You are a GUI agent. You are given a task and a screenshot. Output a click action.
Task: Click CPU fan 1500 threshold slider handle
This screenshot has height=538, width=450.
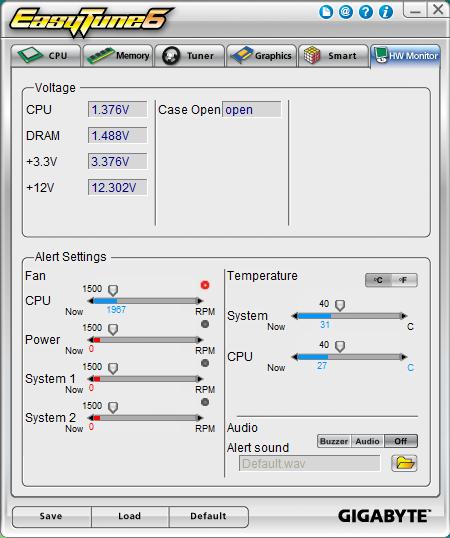pyautogui.click(x=113, y=290)
